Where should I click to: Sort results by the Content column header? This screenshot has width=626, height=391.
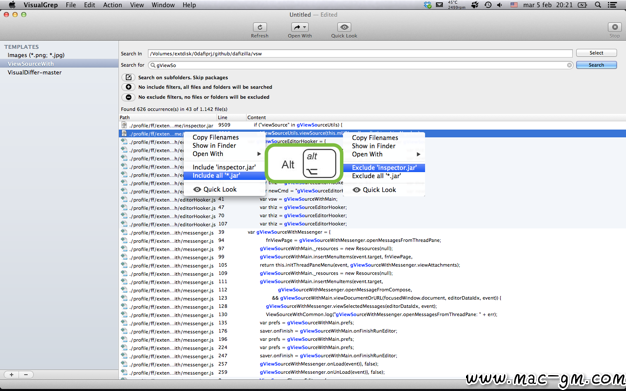(x=436, y=117)
